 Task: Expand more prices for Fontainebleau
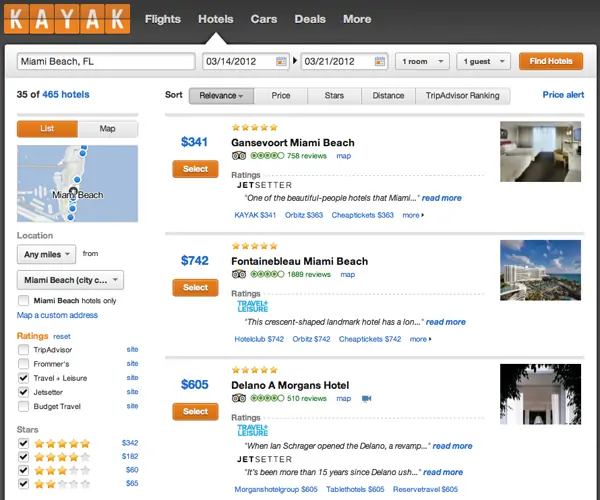pos(421,339)
